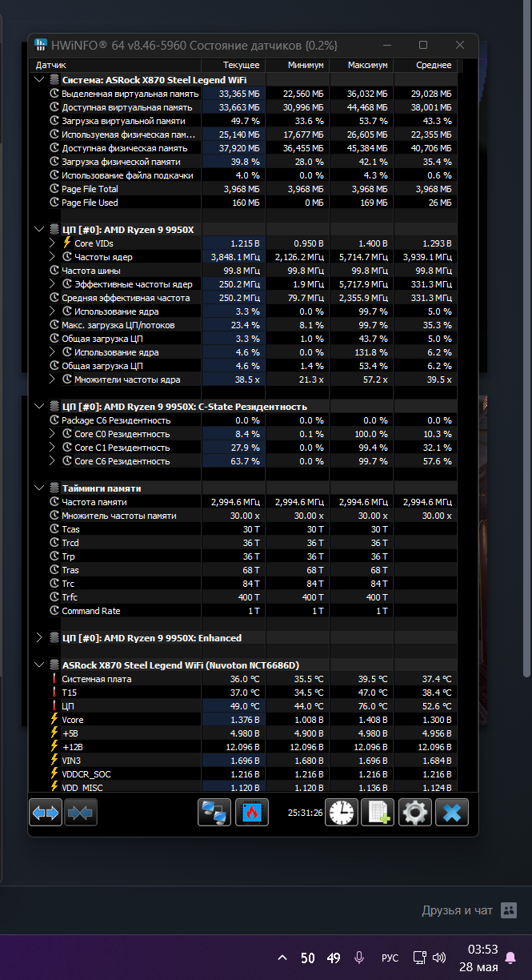Viewport: 532px width, 980px height.
Task: Click the chip icon beside Тайминги памяти
Action: (x=54, y=488)
